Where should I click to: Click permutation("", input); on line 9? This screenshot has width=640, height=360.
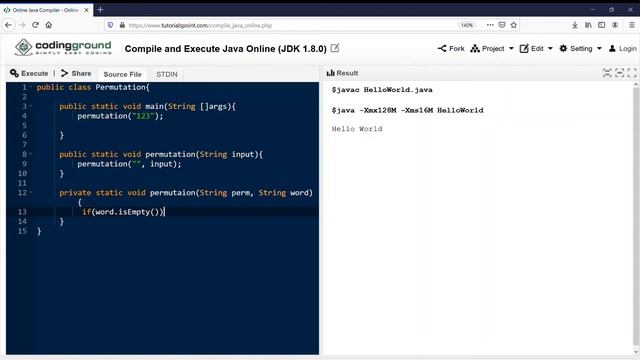click(129, 164)
